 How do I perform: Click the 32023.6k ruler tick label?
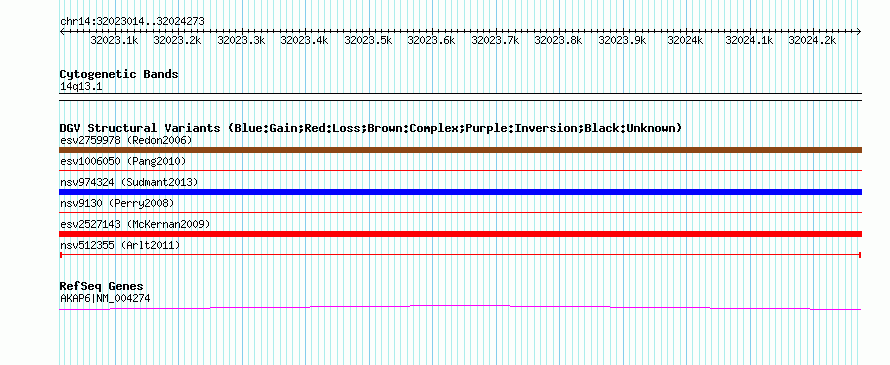pyautogui.click(x=431, y=40)
